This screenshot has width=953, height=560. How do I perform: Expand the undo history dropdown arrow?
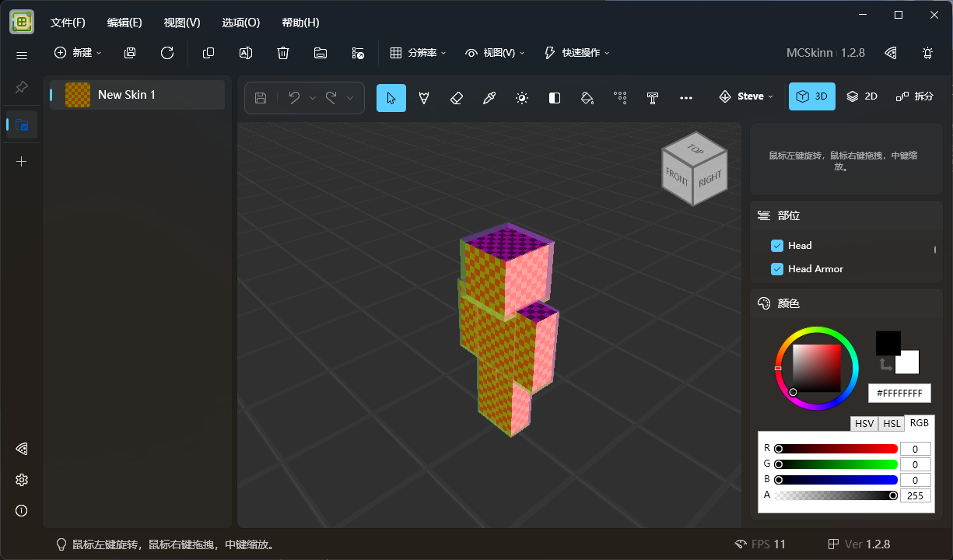click(x=313, y=98)
